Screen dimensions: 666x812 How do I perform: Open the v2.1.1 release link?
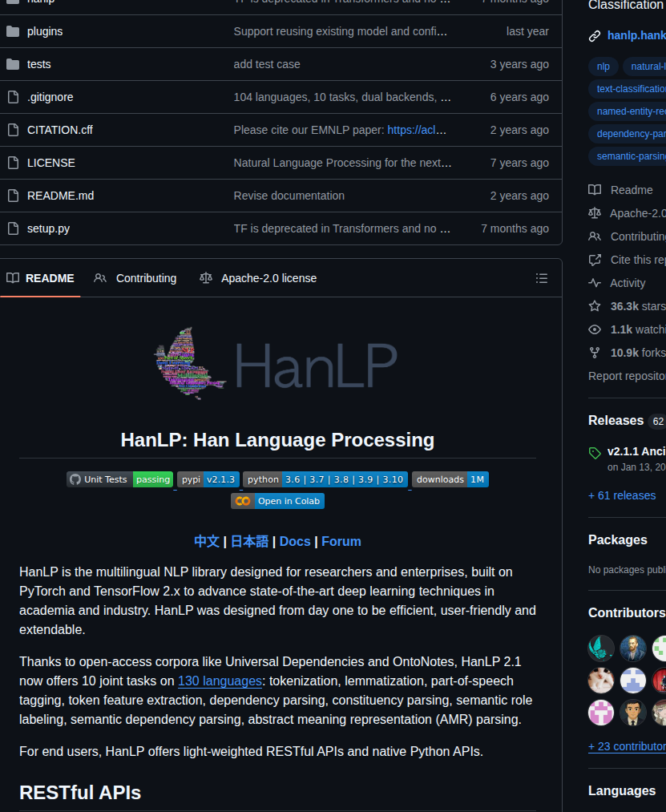[x=636, y=451]
